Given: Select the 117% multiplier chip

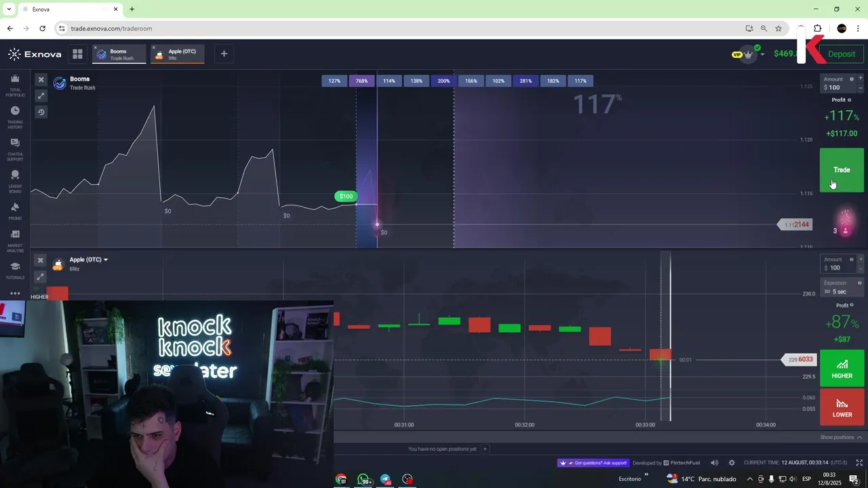Looking at the screenshot, I should (580, 81).
